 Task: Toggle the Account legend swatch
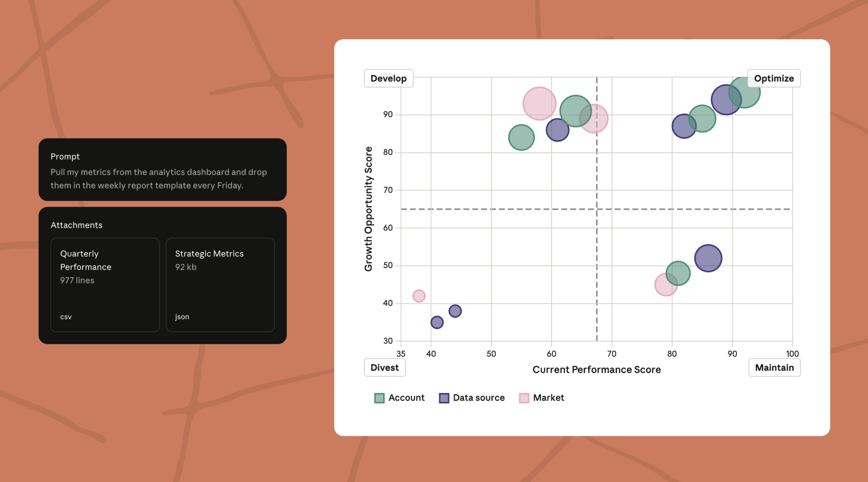click(379, 398)
